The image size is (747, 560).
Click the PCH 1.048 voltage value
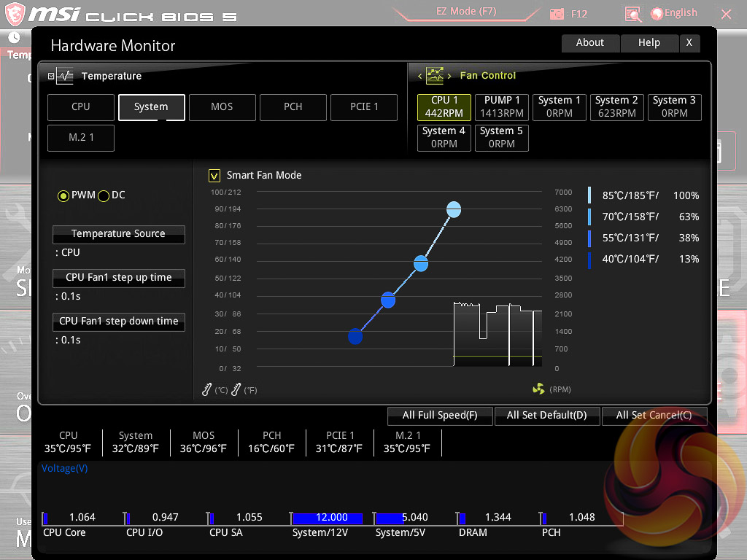[x=581, y=518]
